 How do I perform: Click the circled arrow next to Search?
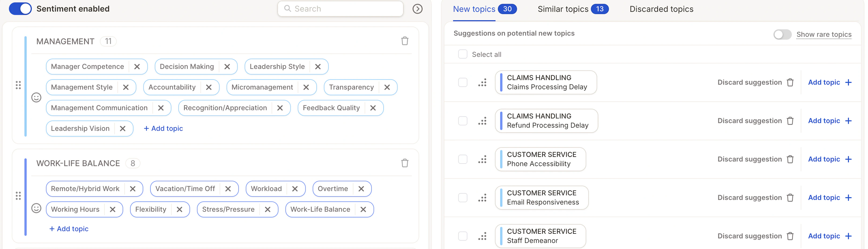(417, 9)
